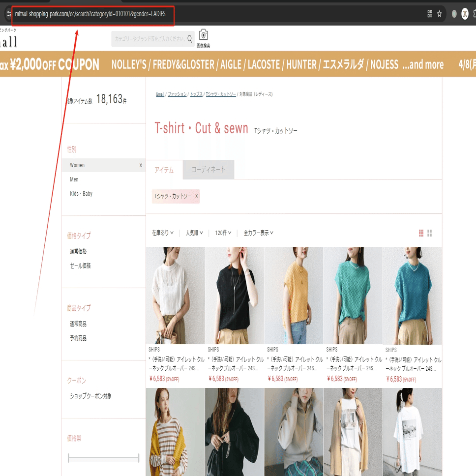Open the 全カラー表示 color display dropdown
Image resolution: width=476 pixels, height=476 pixels.
tap(258, 233)
